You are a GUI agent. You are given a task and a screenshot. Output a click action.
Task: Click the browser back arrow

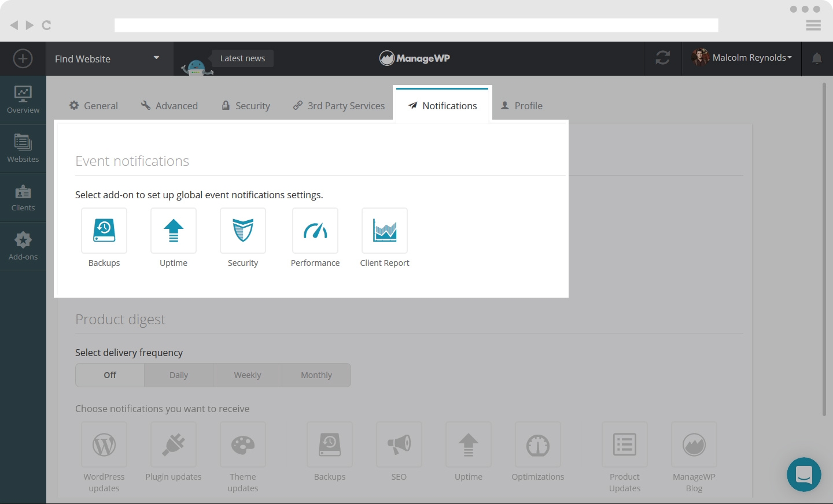click(14, 25)
